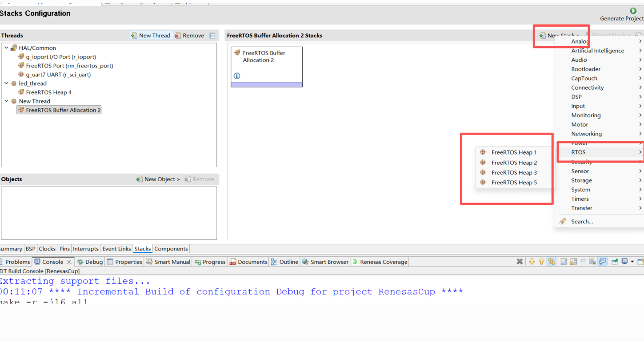Screen dimensions: 644x342
Task: Toggle the Scroll Lock icon with padlock
Action: [573, 262]
